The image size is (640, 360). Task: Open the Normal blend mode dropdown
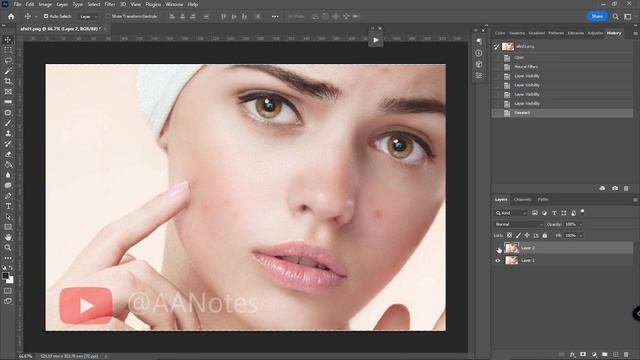[519, 224]
